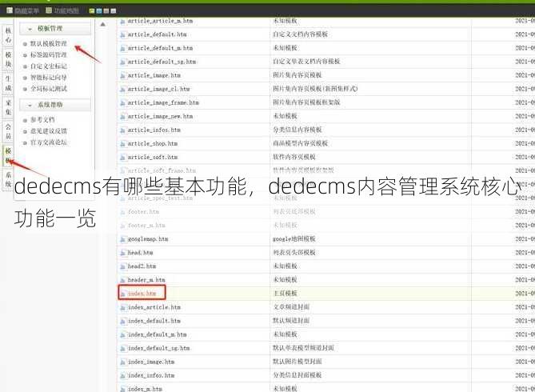This screenshot has width=535, height=392.
Task: Open 全局标记测试 in the sidebar
Action: pyautogui.click(x=49, y=89)
